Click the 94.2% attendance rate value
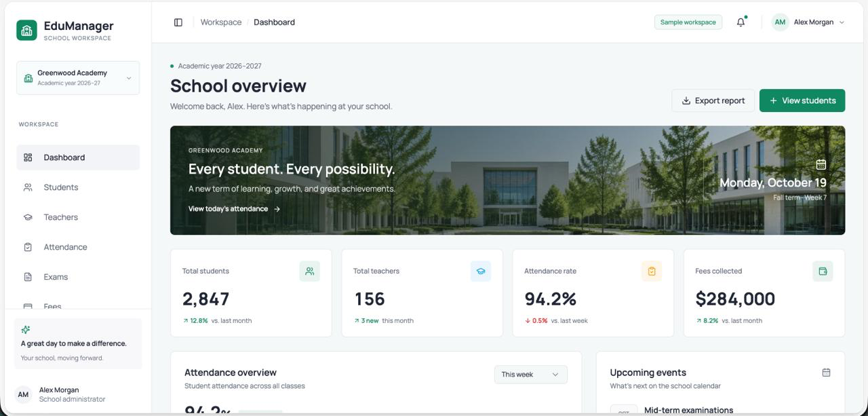The height and width of the screenshot is (416, 868). point(551,299)
